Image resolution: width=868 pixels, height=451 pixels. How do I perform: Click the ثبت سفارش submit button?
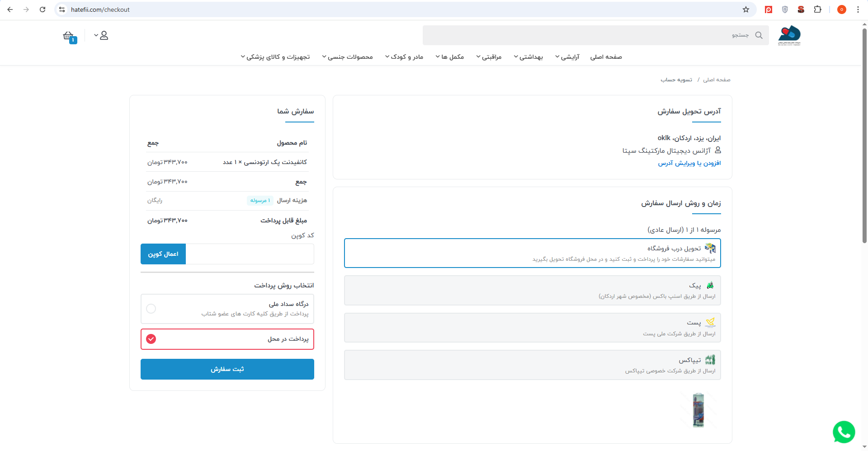227,369
